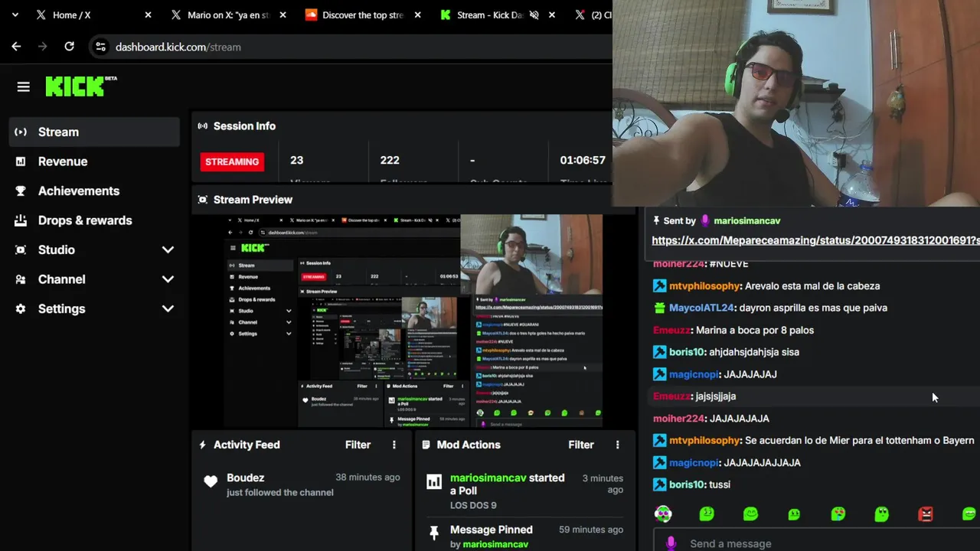Click the pin icon beside Sent by

click(656, 220)
